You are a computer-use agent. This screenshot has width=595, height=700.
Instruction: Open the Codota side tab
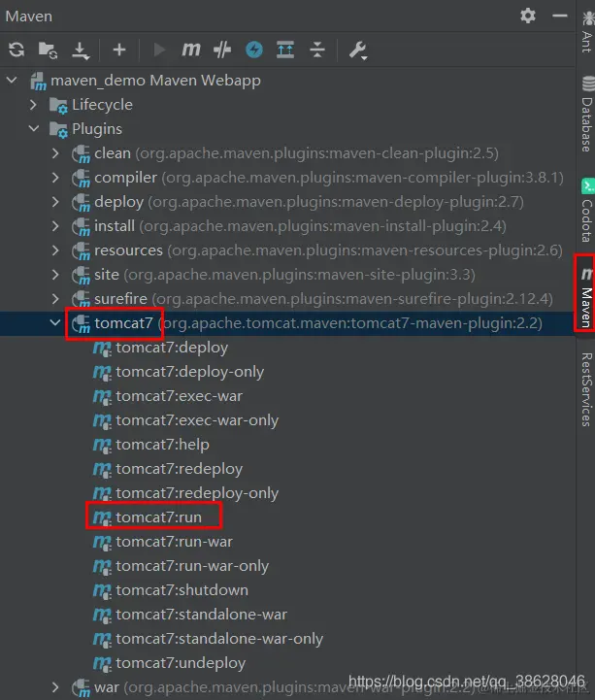[587, 210]
